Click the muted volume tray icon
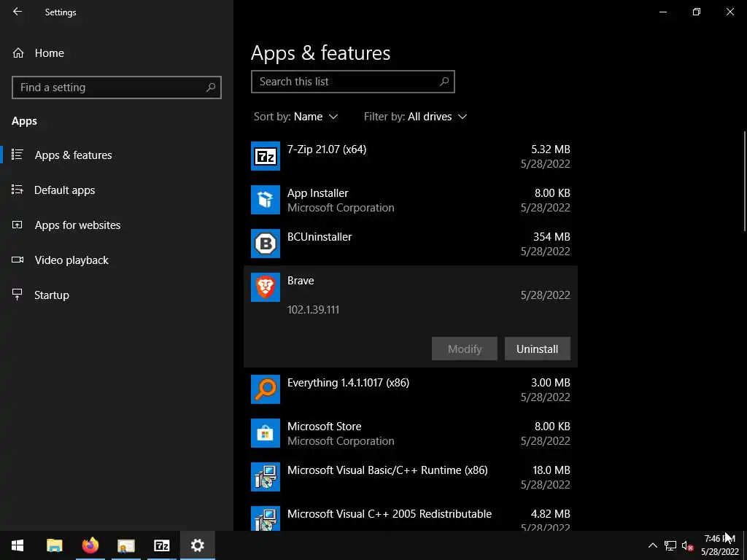 pos(687,545)
